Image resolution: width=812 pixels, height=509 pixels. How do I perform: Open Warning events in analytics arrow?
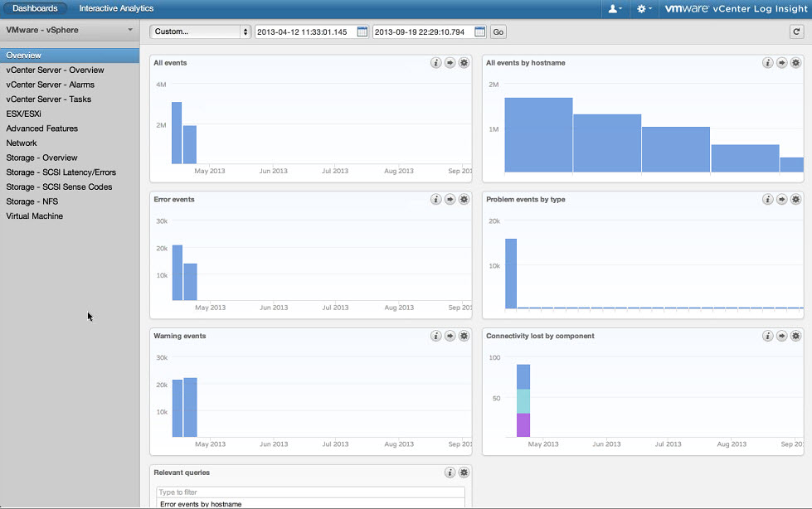(x=450, y=336)
